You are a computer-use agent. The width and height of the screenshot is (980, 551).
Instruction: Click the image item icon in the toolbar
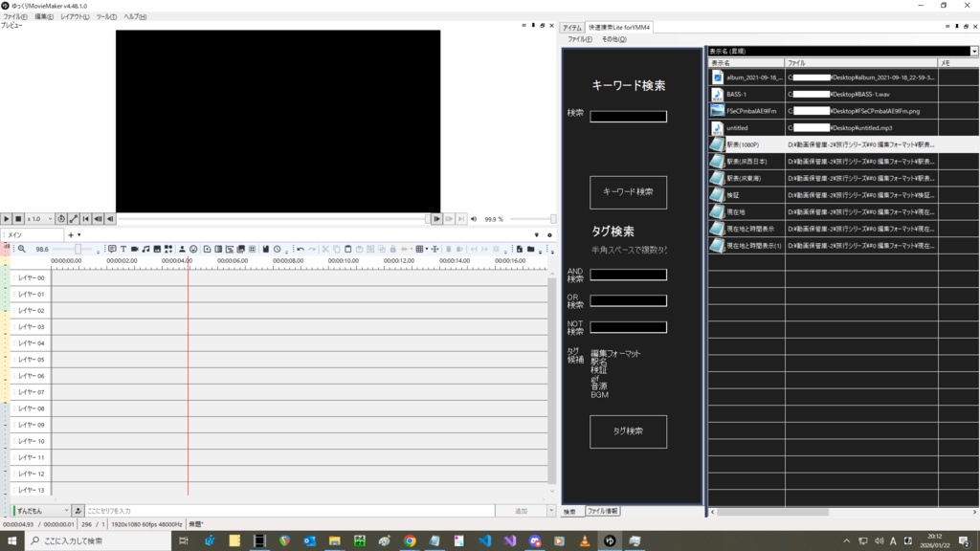(x=156, y=249)
